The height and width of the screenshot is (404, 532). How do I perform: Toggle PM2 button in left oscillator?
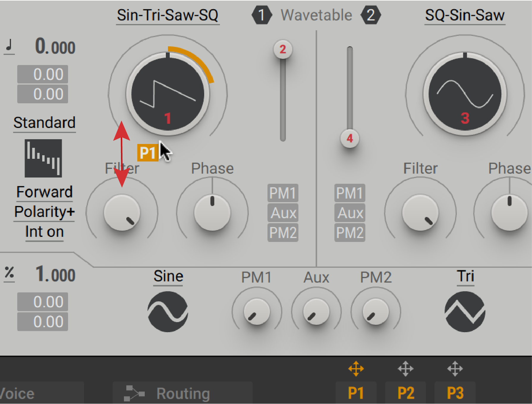pos(283,232)
